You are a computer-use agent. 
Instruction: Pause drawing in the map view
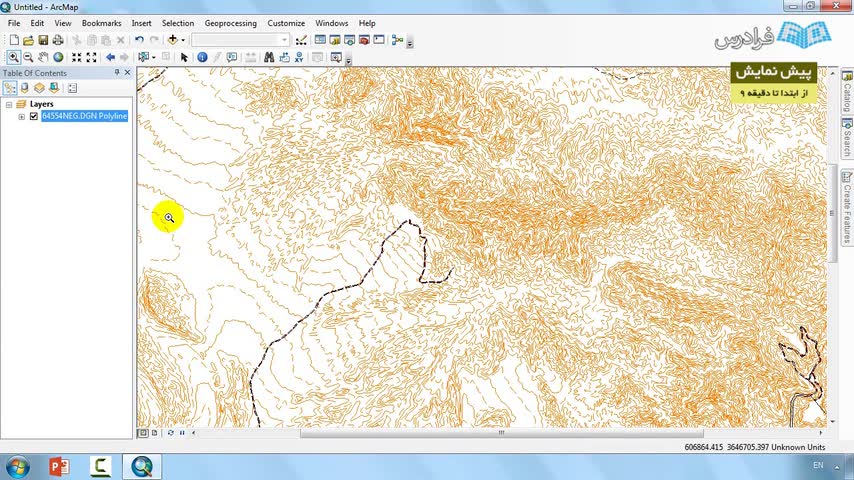click(x=182, y=433)
